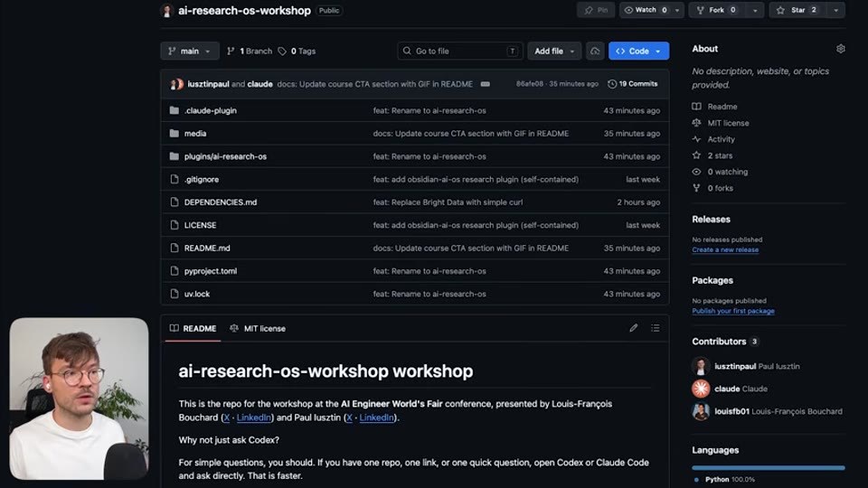Toggle Watch for this repository
This screenshot has height=488, width=868.
click(x=646, y=10)
